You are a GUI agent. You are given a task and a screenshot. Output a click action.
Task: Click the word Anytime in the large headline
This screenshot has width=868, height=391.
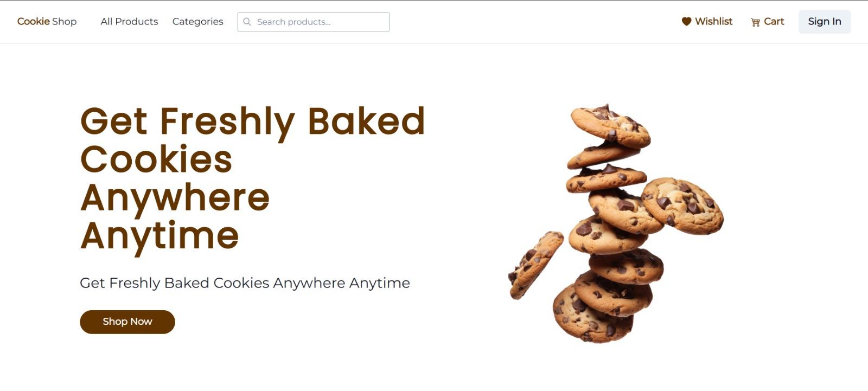(x=159, y=236)
